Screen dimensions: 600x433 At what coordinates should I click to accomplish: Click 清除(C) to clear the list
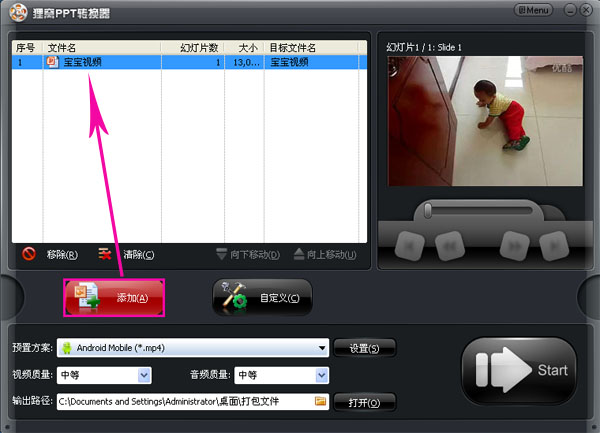(139, 254)
